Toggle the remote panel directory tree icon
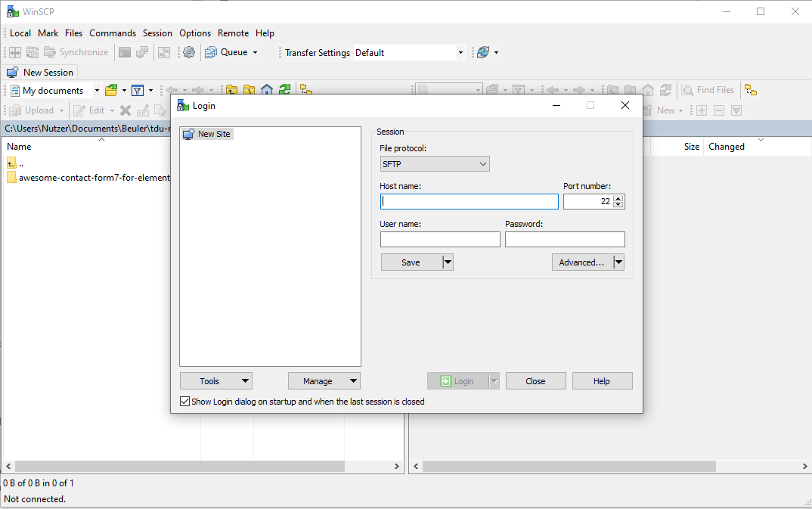Image resolution: width=812 pixels, height=509 pixels. click(x=751, y=90)
